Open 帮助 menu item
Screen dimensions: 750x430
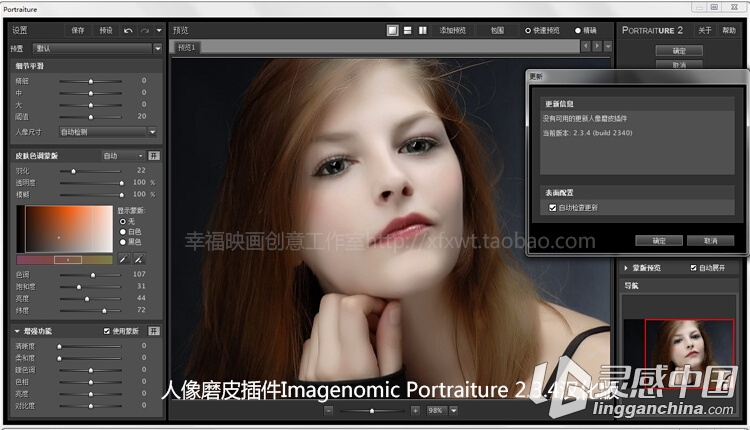pyautogui.click(x=729, y=31)
